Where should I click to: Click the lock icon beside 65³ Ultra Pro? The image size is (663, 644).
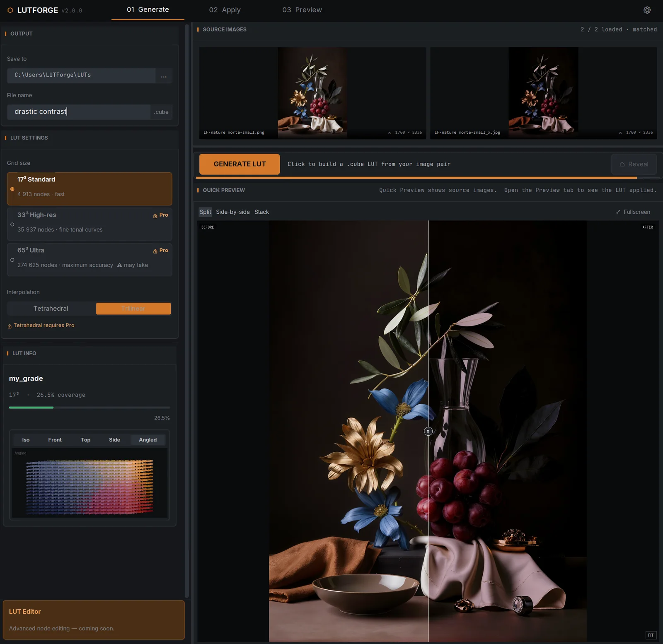155,251
